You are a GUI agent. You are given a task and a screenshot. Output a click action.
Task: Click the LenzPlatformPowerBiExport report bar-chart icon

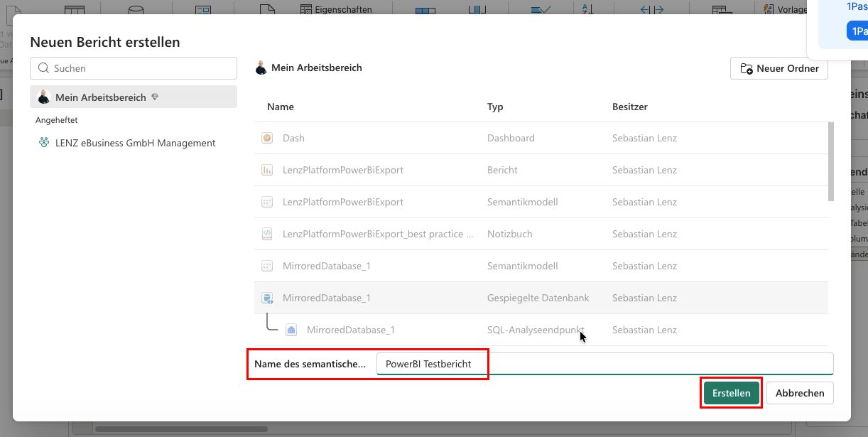(267, 170)
